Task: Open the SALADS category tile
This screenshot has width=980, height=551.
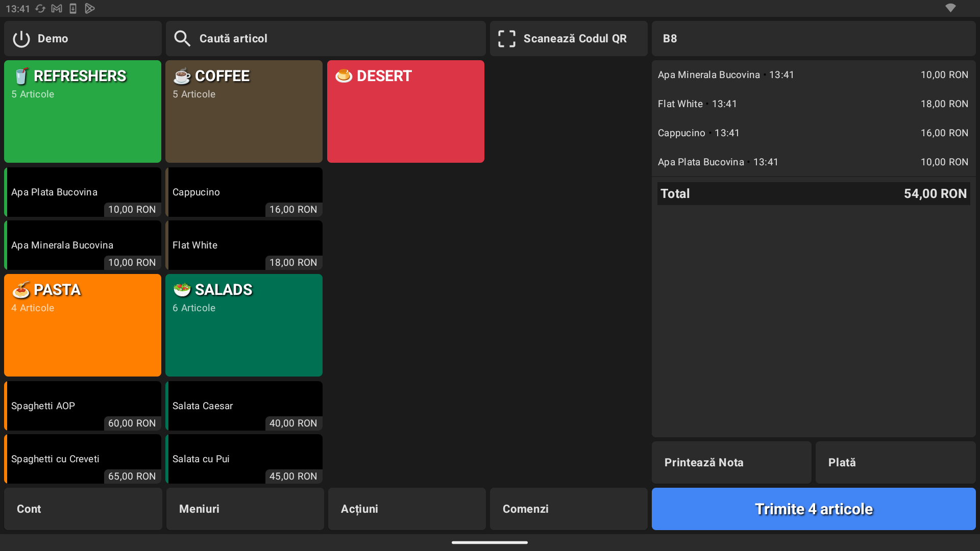Action: 244,325
